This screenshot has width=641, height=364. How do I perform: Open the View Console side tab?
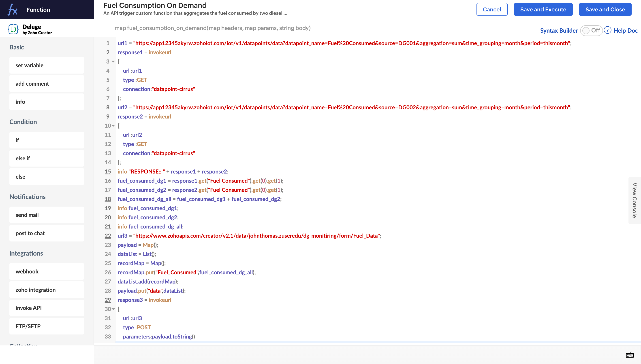pyautogui.click(x=634, y=200)
